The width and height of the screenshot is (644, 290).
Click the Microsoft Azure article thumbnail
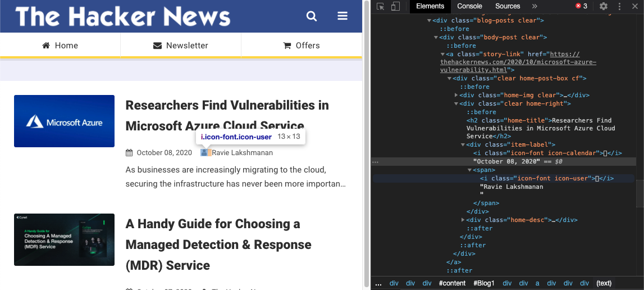click(64, 121)
